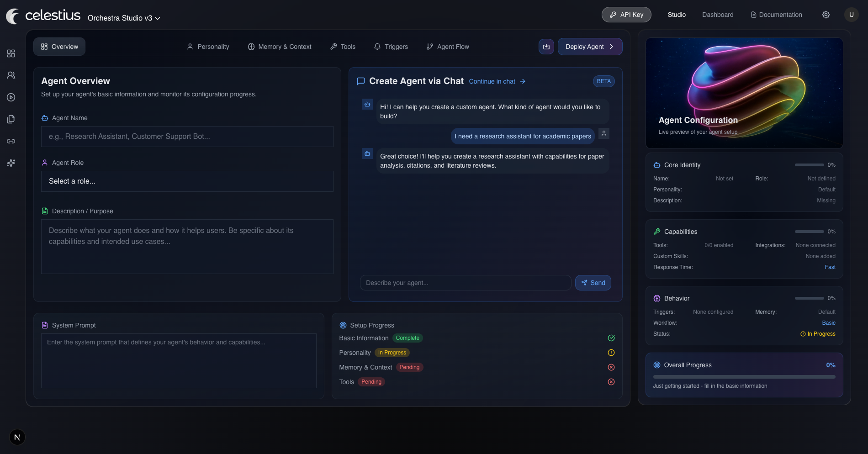Viewport: 868px width, 454px height.
Task: Open the documents copy icon in left sidebar
Action: [x=11, y=119]
